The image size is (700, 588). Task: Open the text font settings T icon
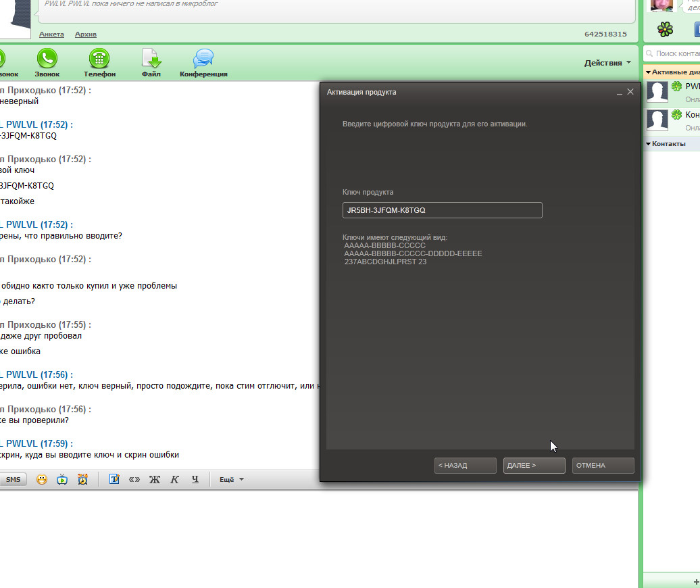(x=114, y=479)
